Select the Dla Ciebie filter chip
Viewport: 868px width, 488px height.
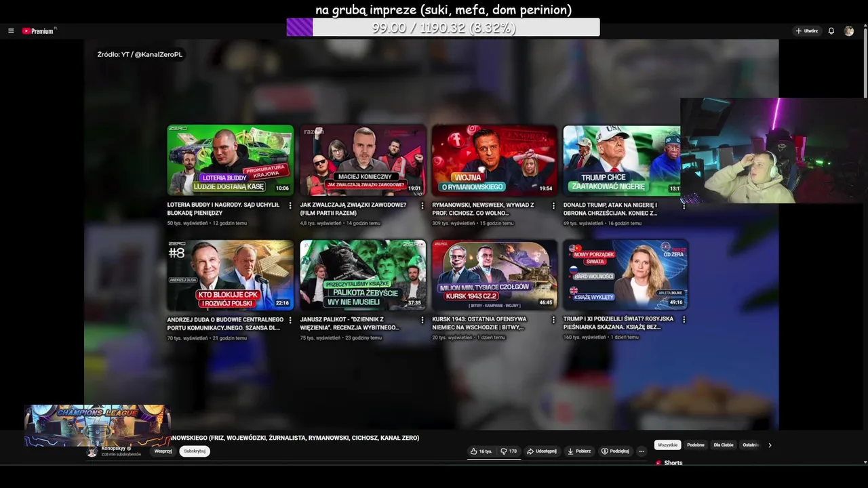pos(724,445)
